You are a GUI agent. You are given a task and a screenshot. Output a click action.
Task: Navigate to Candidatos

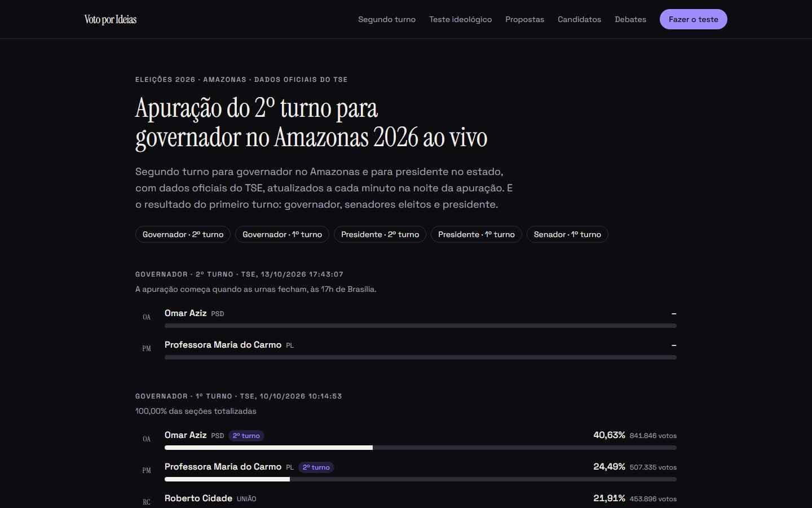point(579,19)
